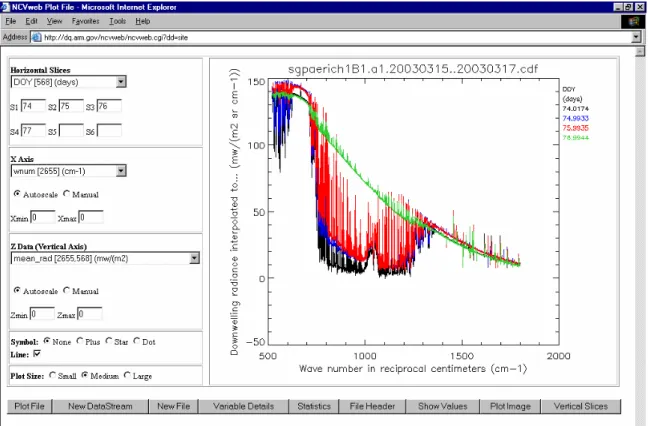Image resolution: width=648 pixels, height=426 pixels.
Task: Click the Xmin input field
Action: [x=43, y=217]
